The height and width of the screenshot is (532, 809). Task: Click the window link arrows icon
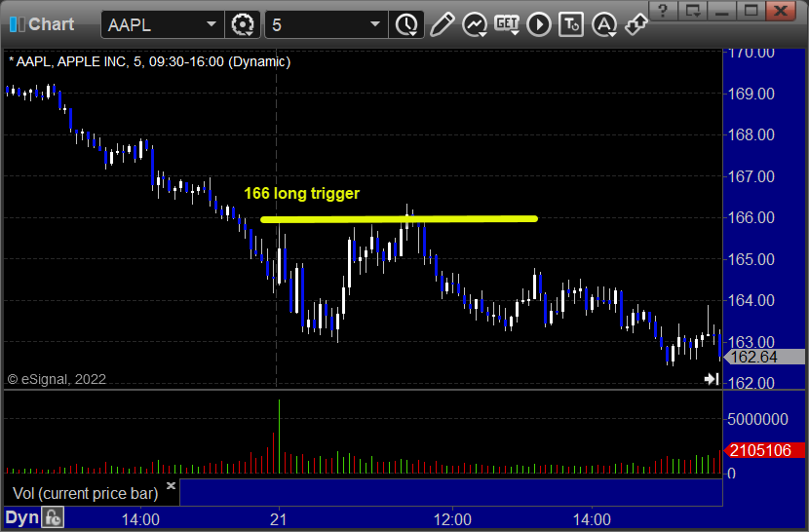(636, 24)
